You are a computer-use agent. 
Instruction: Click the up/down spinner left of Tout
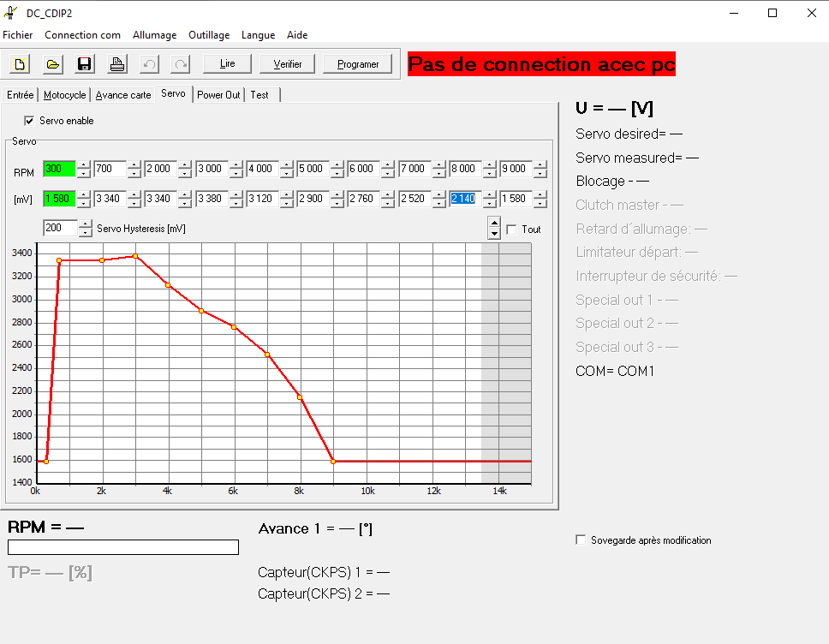click(x=494, y=228)
